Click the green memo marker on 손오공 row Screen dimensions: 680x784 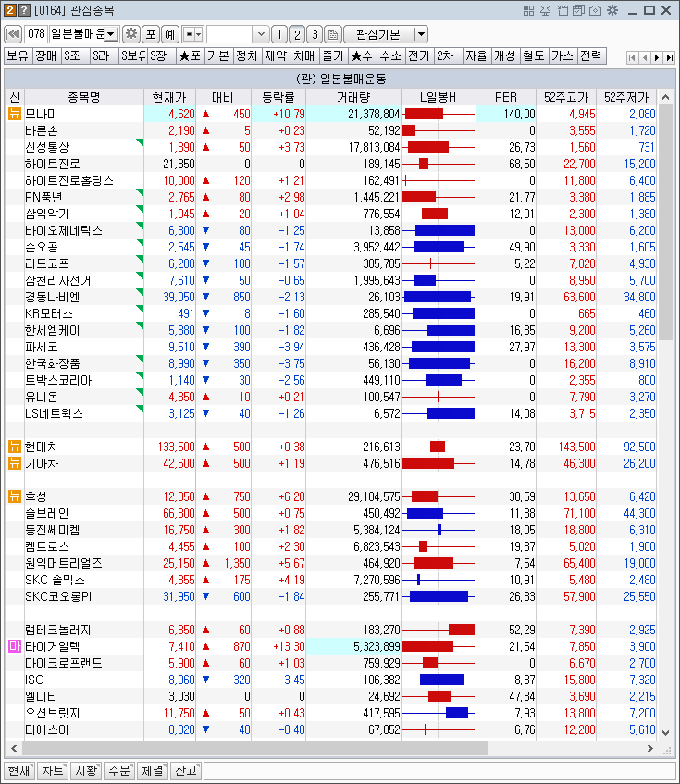tap(140, 242)
